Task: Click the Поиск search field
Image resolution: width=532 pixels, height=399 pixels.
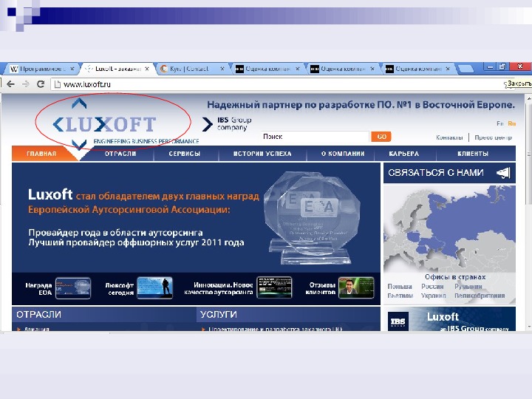Action: click(315, 137)
